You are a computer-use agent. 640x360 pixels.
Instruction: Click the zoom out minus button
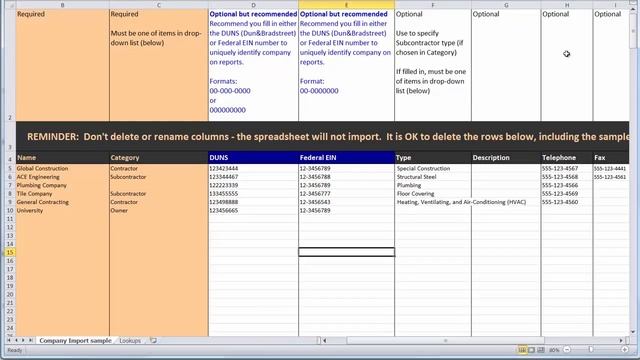click(567, 350)
